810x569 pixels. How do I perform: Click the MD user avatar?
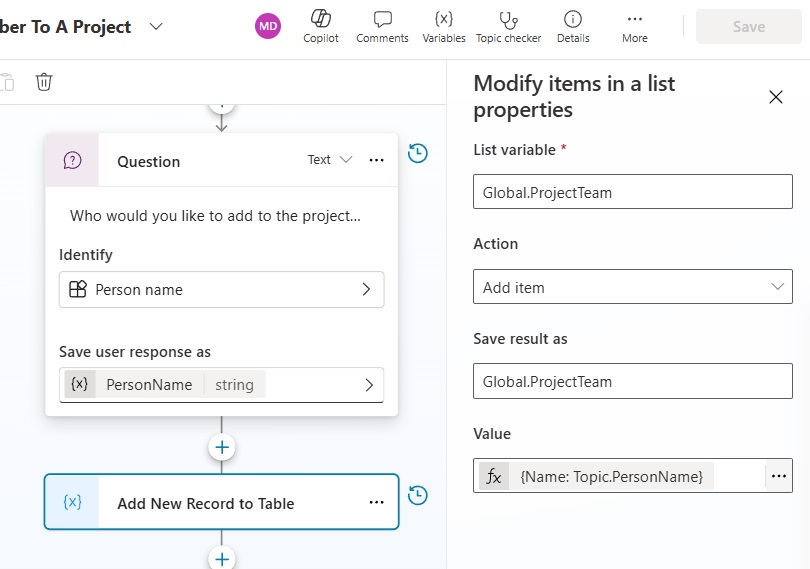click(x=268, y=26)
